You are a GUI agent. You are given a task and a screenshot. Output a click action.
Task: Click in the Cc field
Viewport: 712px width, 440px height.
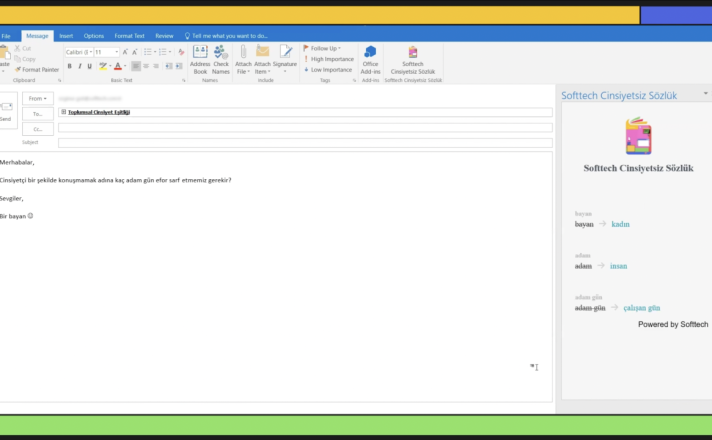point(305,128)
